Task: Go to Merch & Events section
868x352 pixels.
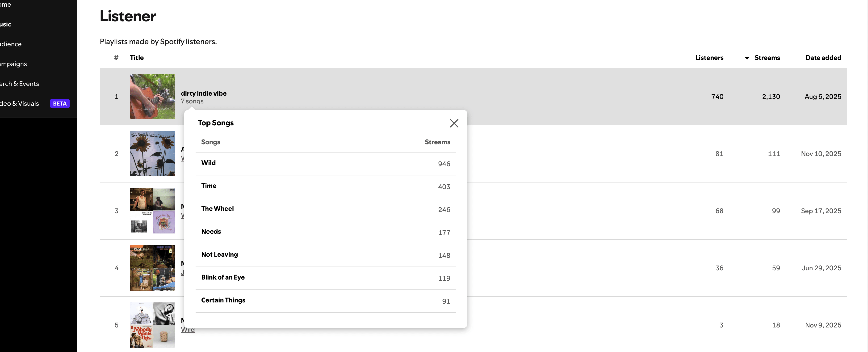Action: [19, 84]
